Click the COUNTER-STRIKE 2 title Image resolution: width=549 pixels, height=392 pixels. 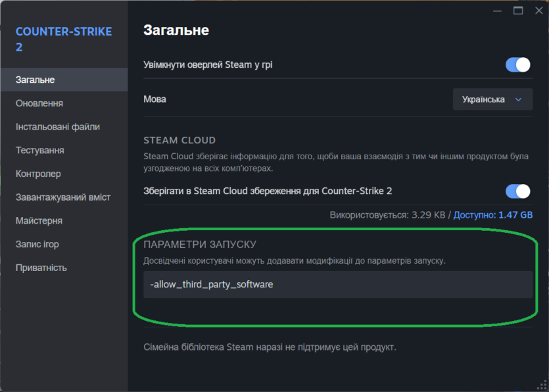click(x=64, y=39)
